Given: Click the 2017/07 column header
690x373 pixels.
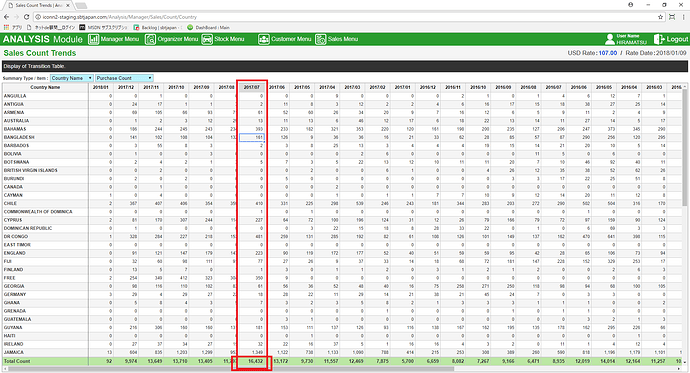Looking at the screenshot, I should 252,87.
